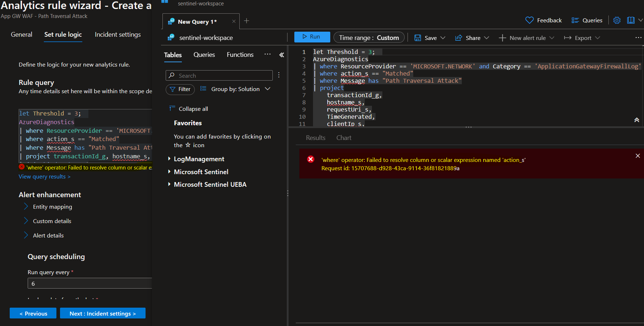Viewport: 644px width, 326px height.
Task: Expand the Share dropdown chevron
Action: click(x=487, y=38)
